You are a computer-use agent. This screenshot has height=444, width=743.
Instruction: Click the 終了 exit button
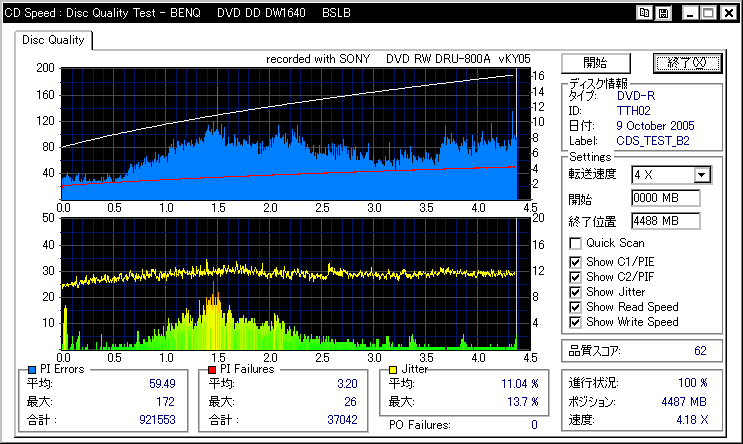tap(688, 63)
